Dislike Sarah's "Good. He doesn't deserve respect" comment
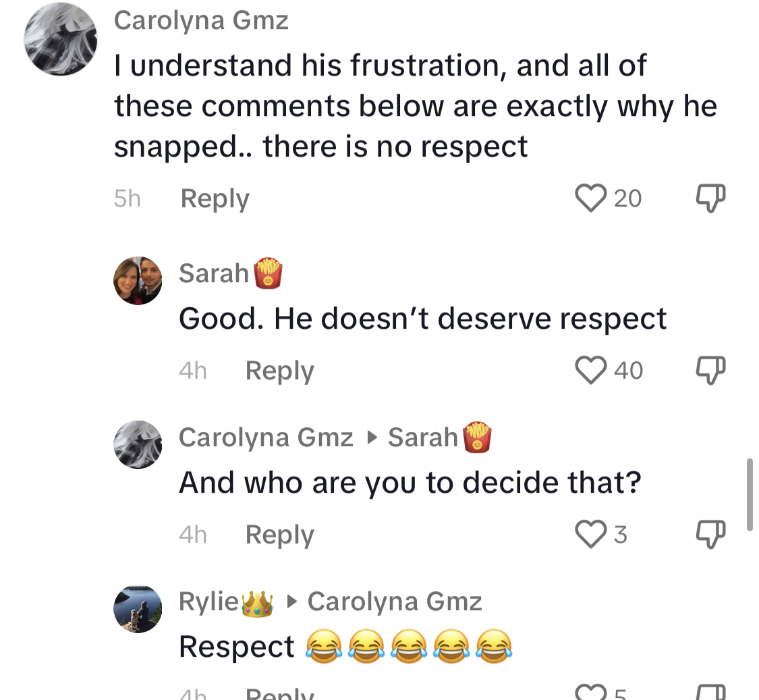Viewport: 759px width, 700px height. point(710,371)
